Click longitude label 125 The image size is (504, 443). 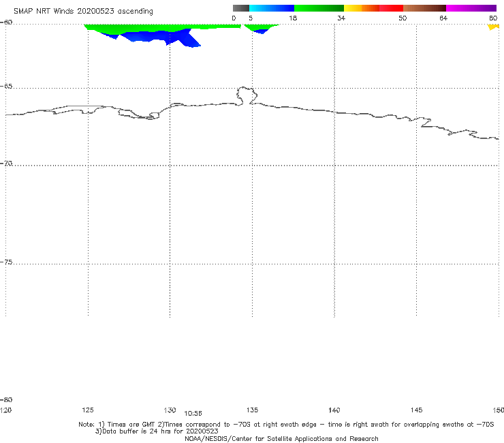point(88,410)
